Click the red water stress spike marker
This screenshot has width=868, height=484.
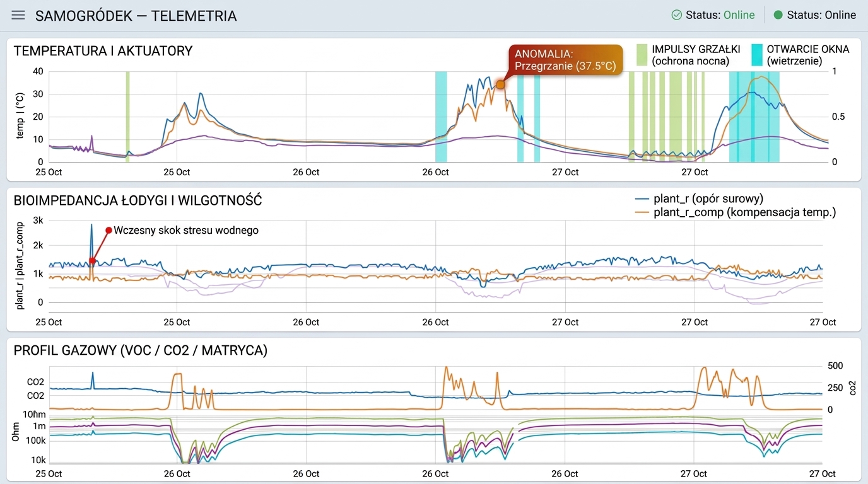(92, 260)
